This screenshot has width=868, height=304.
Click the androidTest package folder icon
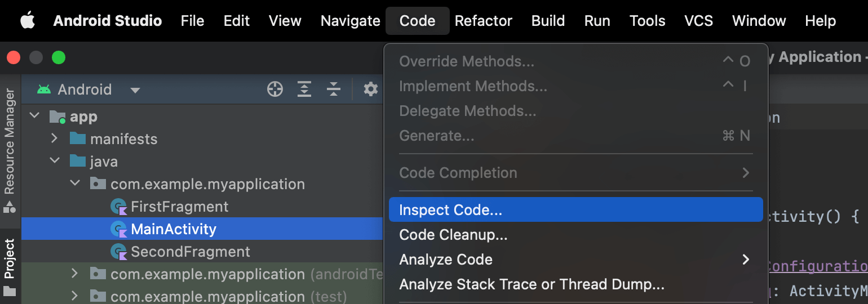pyautogui.click(x=98, y=274)
